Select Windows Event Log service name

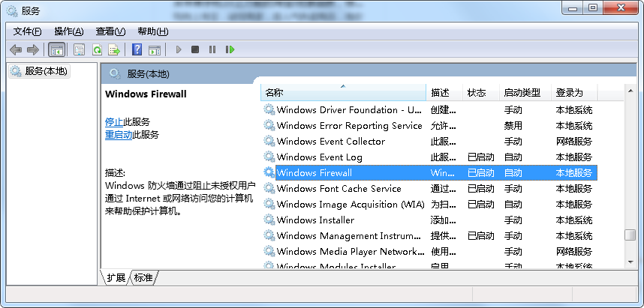[x=320, y=157]
